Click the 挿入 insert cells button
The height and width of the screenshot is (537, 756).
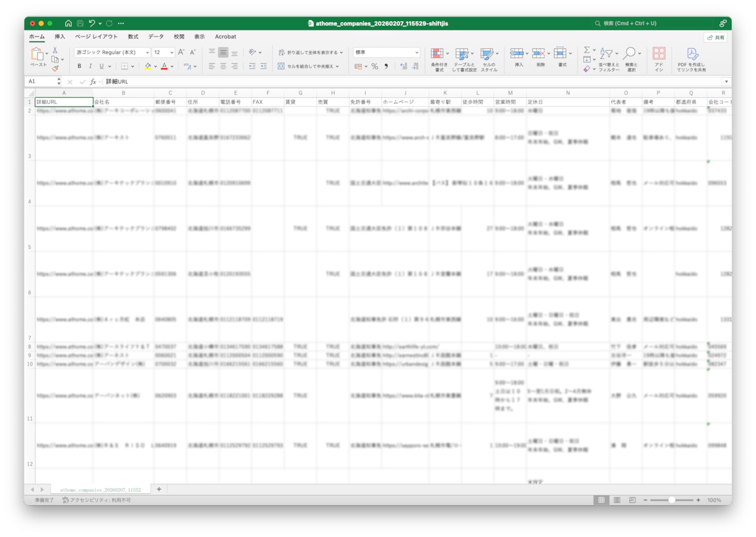click(x=519, y=58)
